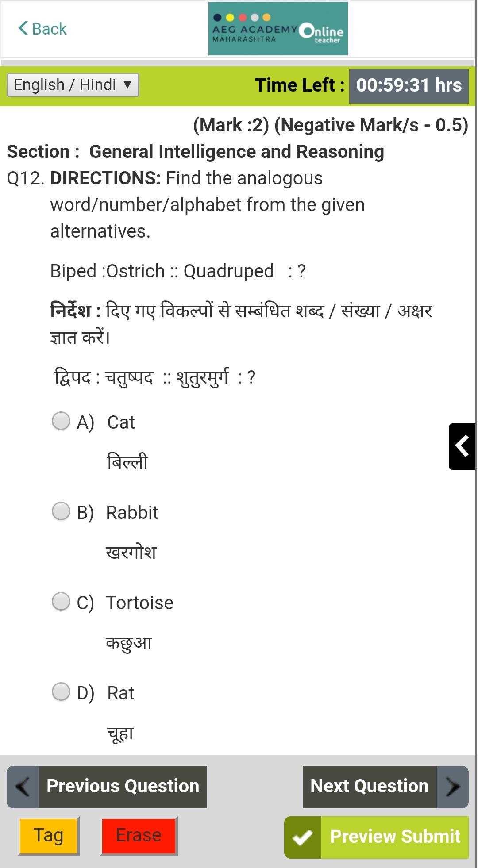Tap the Back arrow chevron icon

(23, 28)
